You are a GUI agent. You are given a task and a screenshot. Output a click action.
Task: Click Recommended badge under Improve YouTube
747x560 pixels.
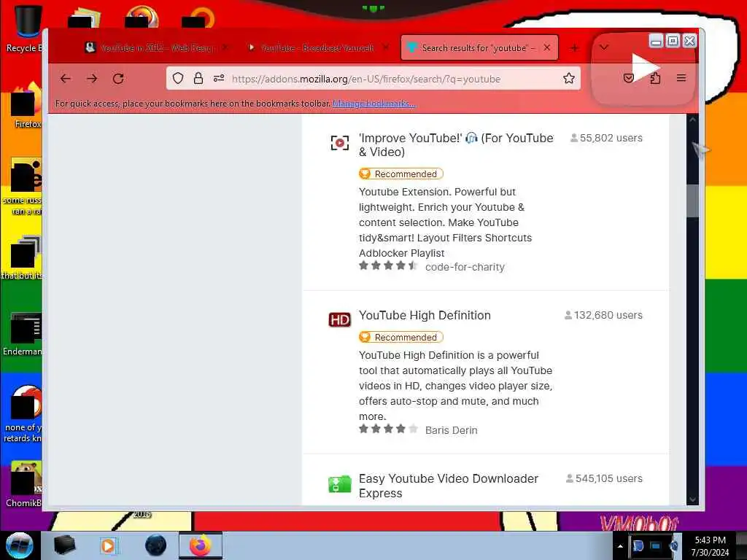[x=400, y=174]
